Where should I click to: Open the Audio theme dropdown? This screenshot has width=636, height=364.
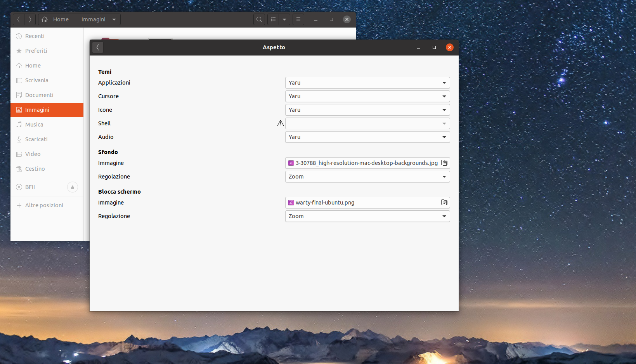[367, 137]
